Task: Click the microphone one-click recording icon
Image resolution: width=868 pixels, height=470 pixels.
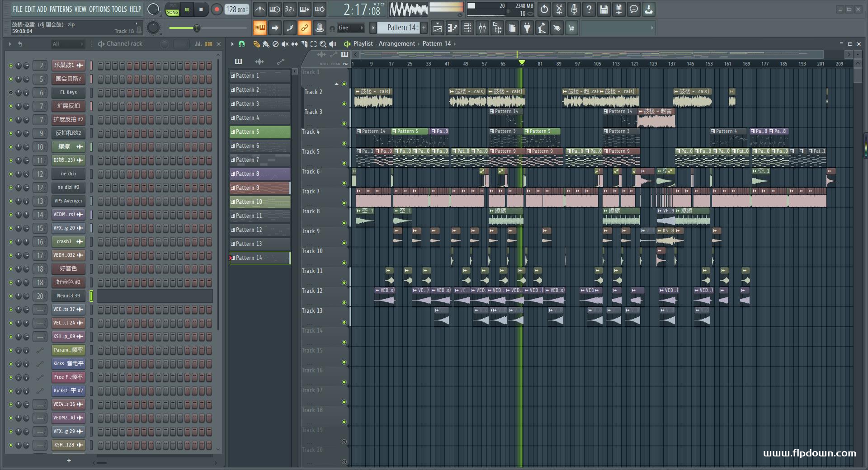Action: pos(574,9)
